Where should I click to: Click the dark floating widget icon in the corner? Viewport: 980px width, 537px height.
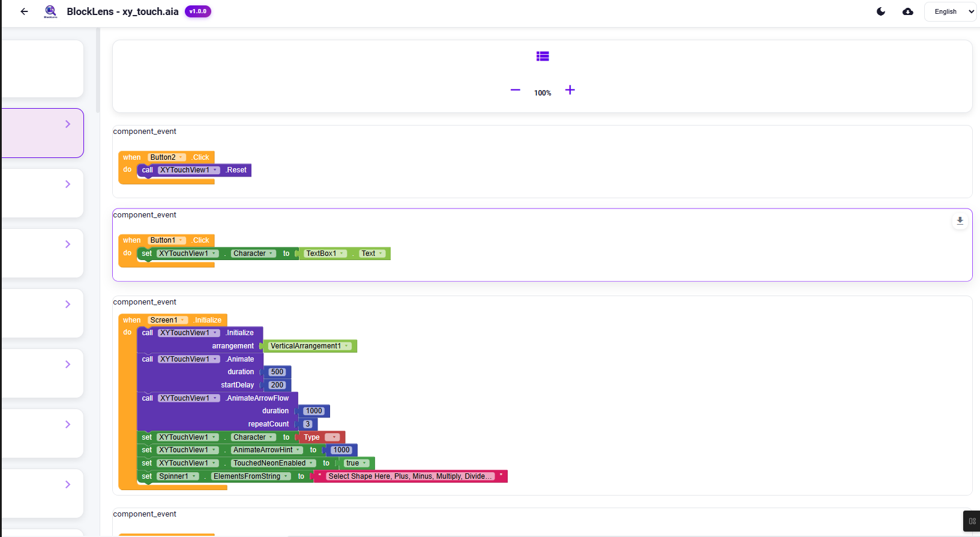pyautogui.click(x=972, y=521)
